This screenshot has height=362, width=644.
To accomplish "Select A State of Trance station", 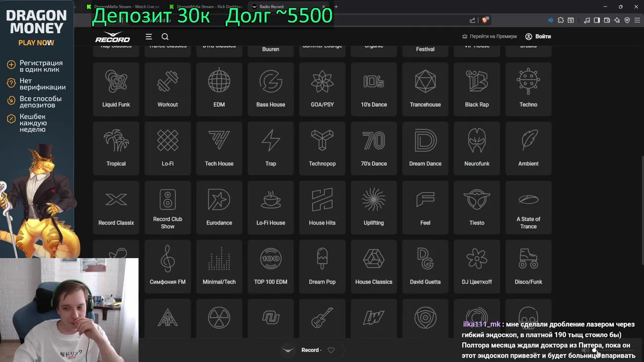I will [x=528, y=208].
